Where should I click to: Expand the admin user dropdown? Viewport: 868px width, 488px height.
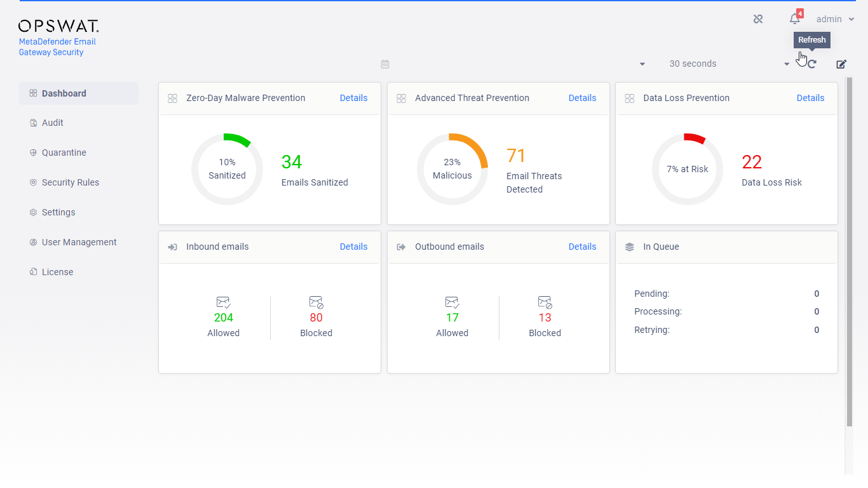(x=835, y=19)
